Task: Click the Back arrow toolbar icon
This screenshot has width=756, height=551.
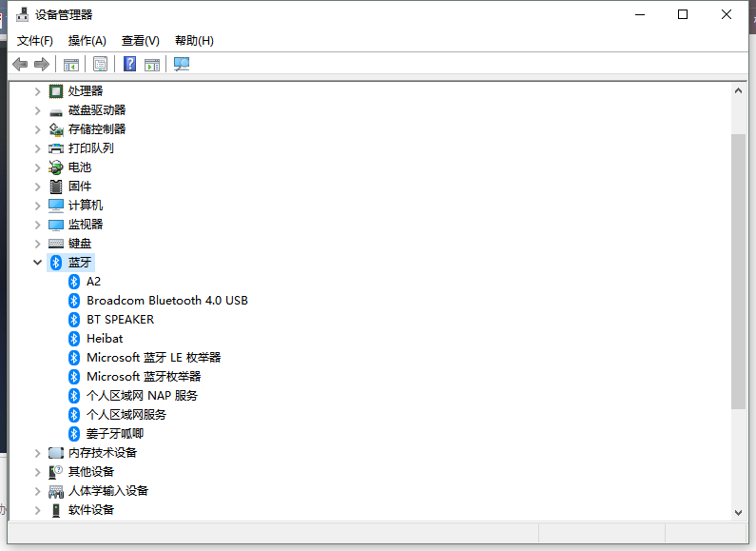Action: click(20, 64)
